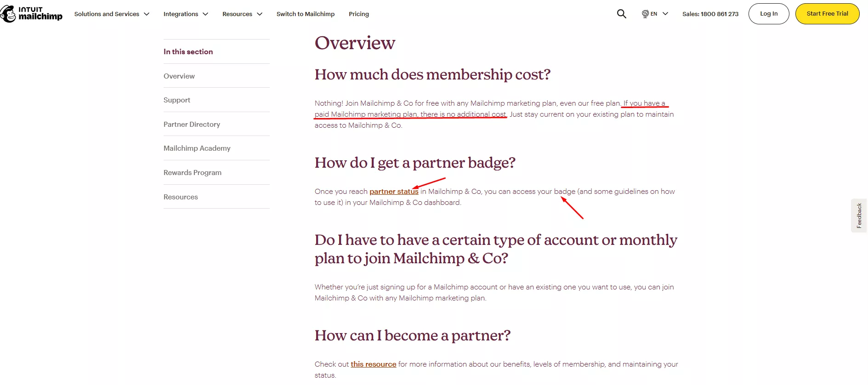Screen dimensions: 868x385
Task: Click the Intuit Mailchimp logo
Action: (31, 14)
